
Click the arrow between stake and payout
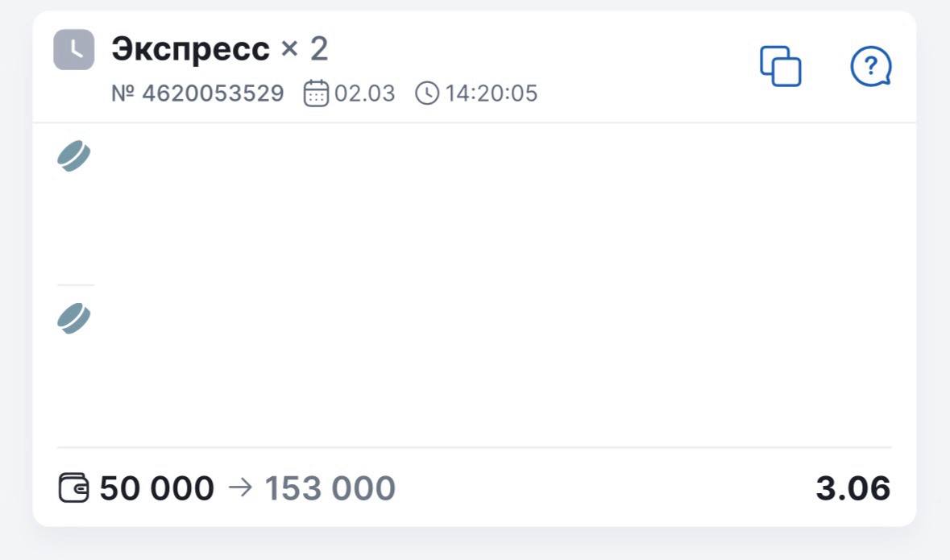pyautogui.click(x=240, y=488)
